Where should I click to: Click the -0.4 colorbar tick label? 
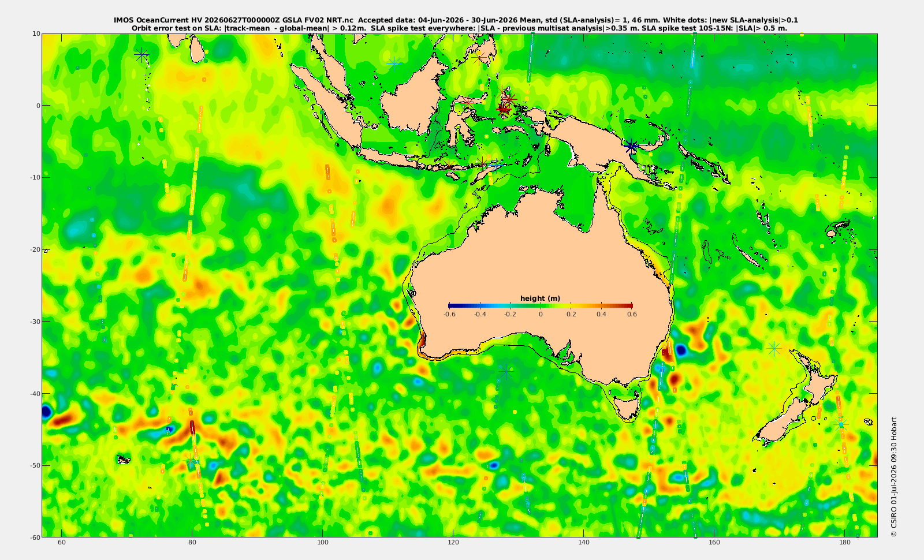(x=480, y=314)
